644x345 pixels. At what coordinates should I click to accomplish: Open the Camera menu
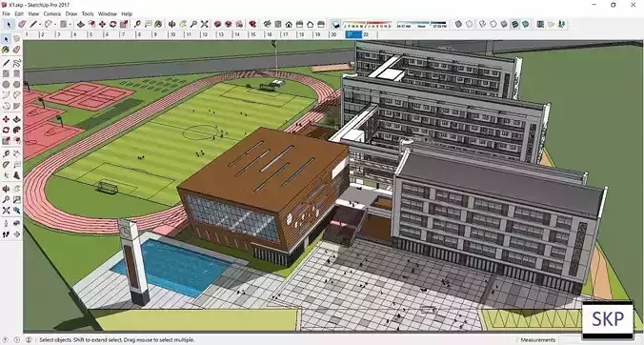[51, 13]
